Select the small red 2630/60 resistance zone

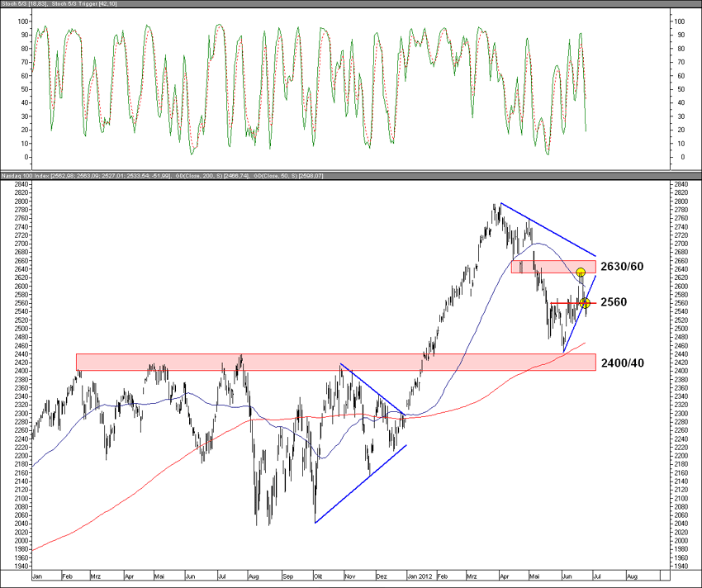553,267
